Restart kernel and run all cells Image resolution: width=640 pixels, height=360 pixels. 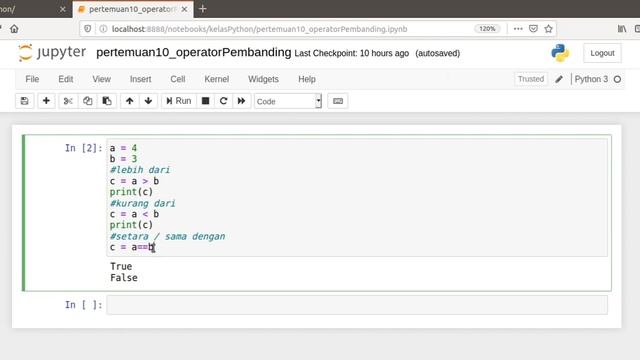241,101
